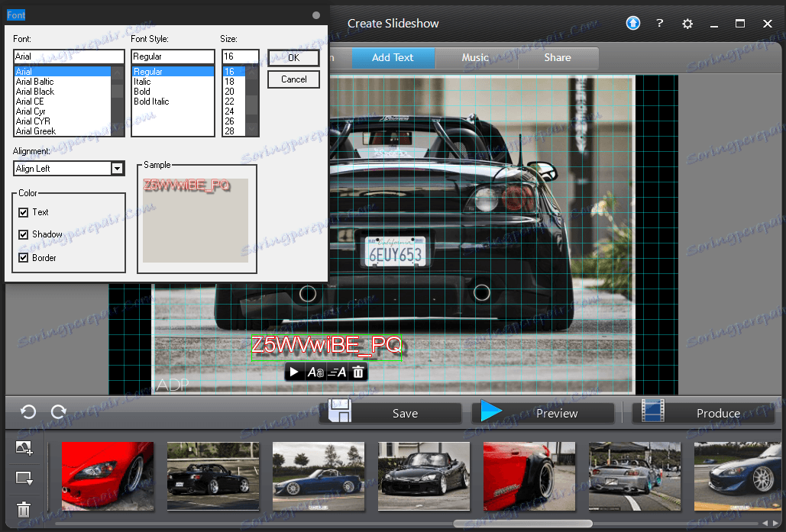Click the undo arrow icon

[x=28, y=412]
